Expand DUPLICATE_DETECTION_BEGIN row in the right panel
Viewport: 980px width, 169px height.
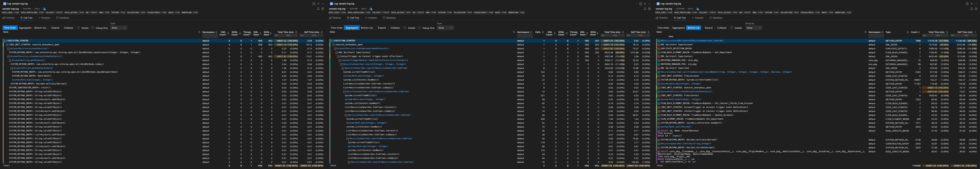coord(659,48)
